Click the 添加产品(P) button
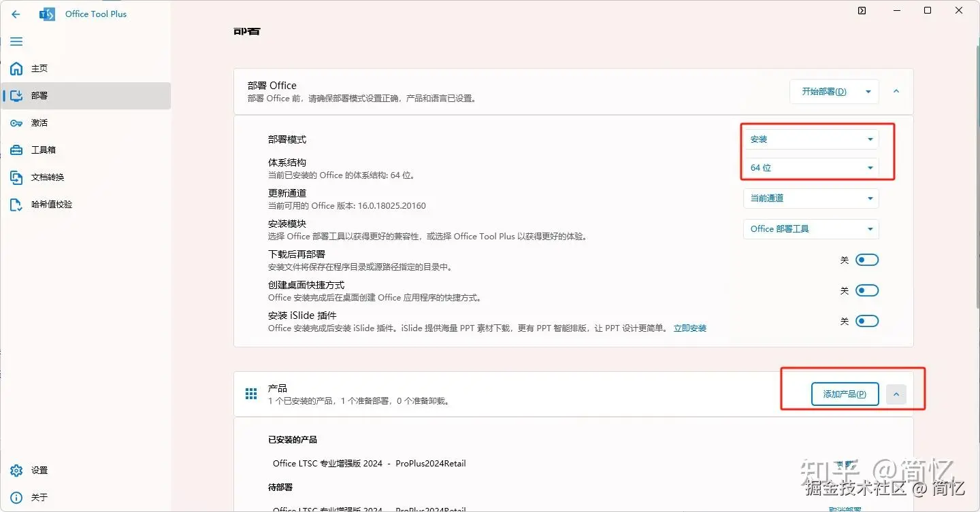The width and height of the screenshot is (980, 512). tap(845, 394)
